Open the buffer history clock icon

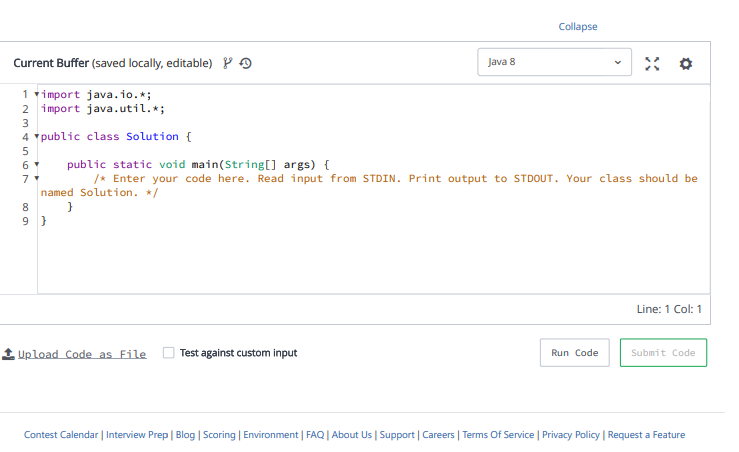coord(246,63)
